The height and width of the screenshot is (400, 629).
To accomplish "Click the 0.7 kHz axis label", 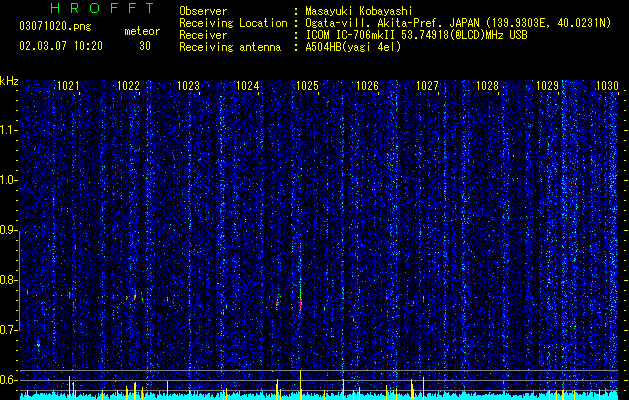I will 9,330.
